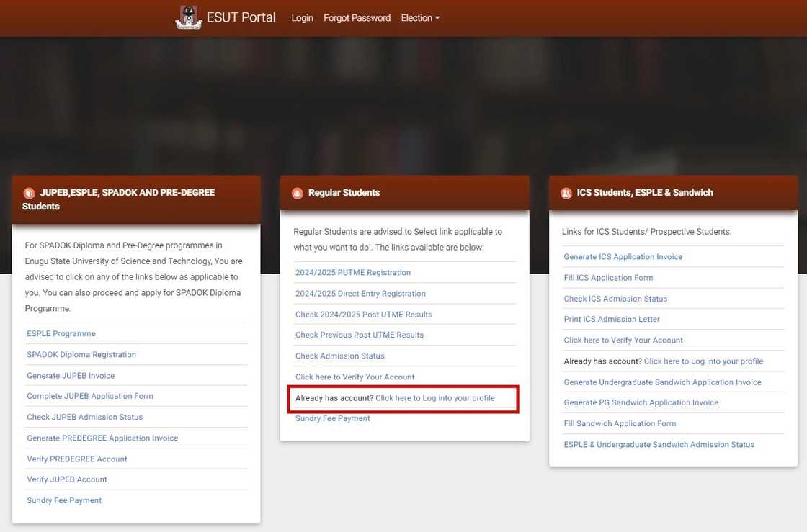Open 2024/2025 Direct Entry Registration

tap(360, 294)
